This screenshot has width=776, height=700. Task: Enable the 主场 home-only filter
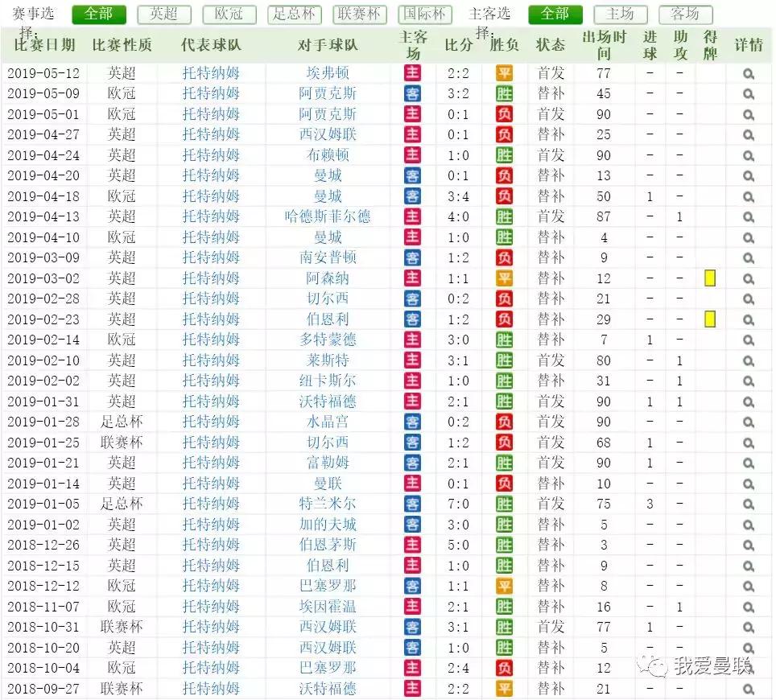621,14
